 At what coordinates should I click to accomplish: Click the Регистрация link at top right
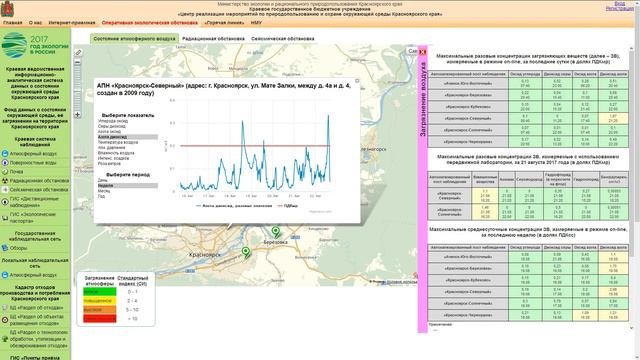(620, 9)
